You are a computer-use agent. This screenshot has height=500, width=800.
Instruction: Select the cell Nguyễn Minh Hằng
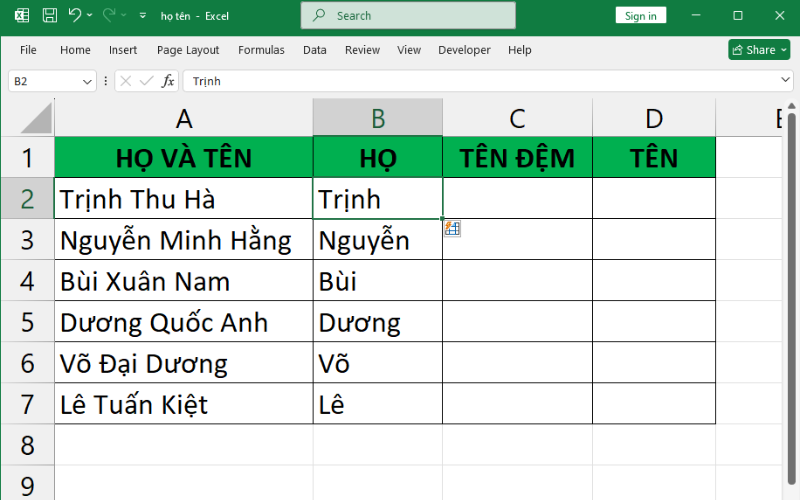coord(184,240)
